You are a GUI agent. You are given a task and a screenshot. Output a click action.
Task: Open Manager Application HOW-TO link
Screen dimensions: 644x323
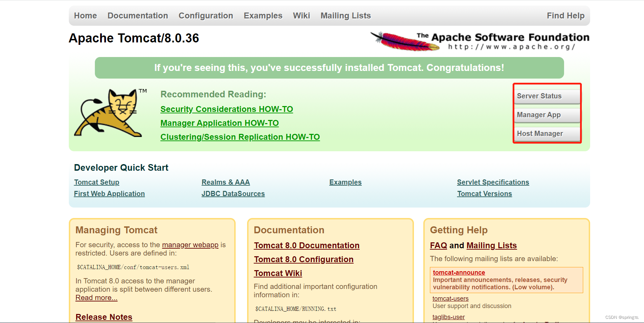[x=220, y=123]
